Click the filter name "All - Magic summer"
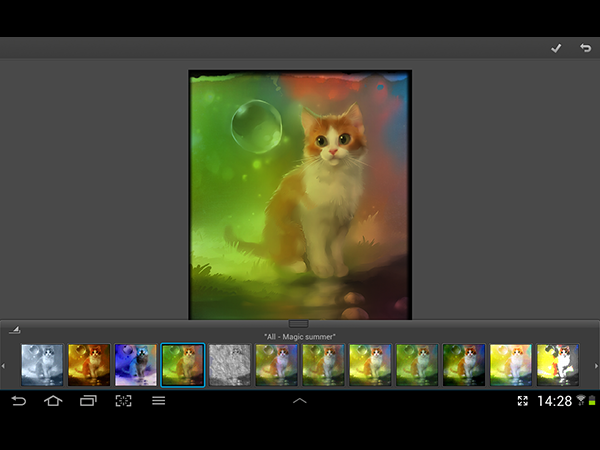 300,337
